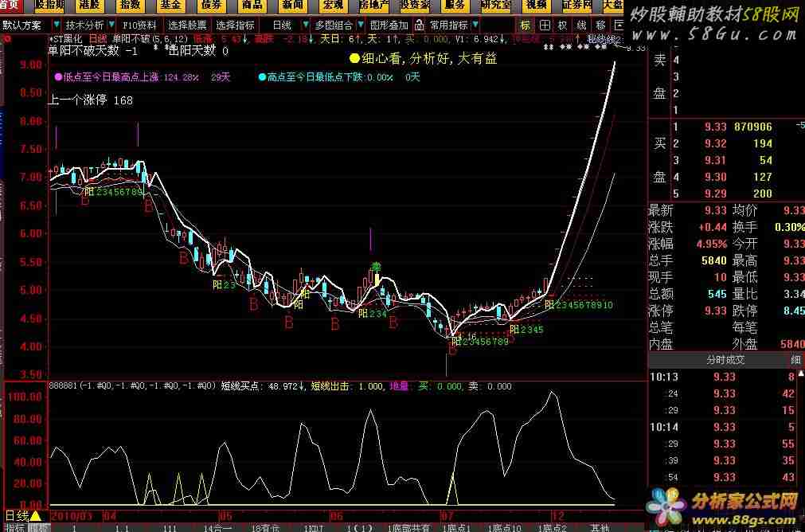Open the arrow dropdown left of 技术分析

56,25
